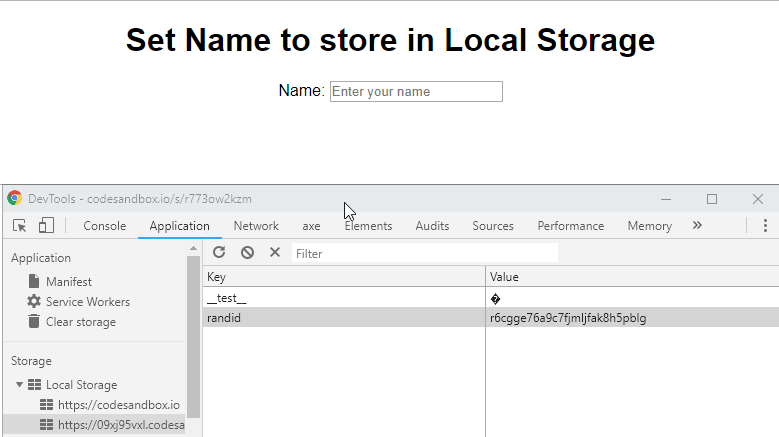The height and width of the screenshot is (437, 779).
Task: Open the DevTools three-dot menu
Action: [765, 226]
